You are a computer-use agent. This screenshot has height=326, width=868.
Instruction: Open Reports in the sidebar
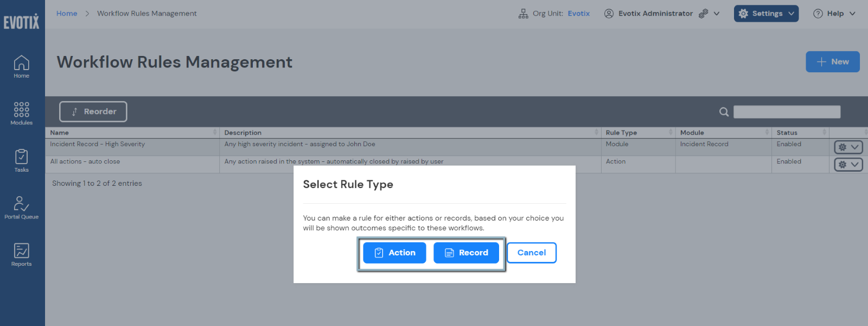coord(22,255)
